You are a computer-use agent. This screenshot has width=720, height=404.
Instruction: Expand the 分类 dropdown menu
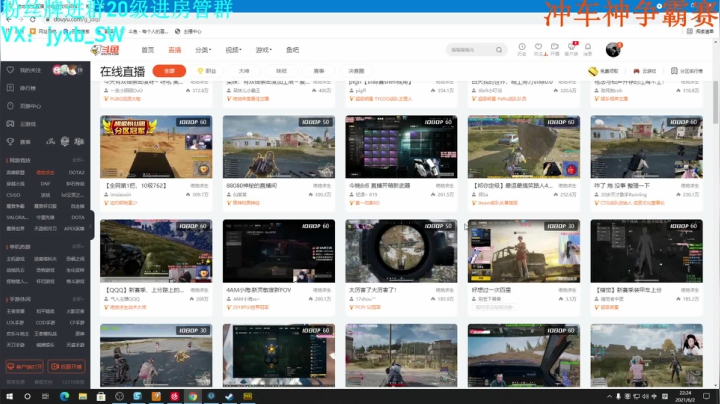point(203,50)
